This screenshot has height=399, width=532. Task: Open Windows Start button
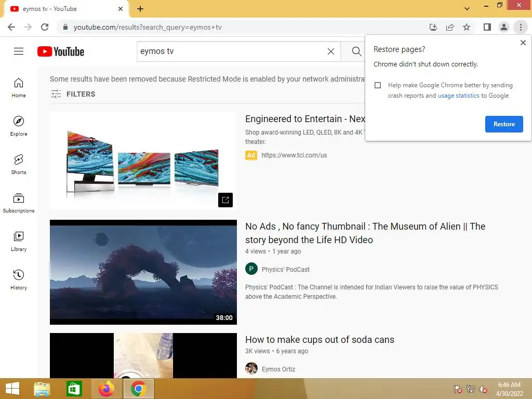(x=12, y=389)
